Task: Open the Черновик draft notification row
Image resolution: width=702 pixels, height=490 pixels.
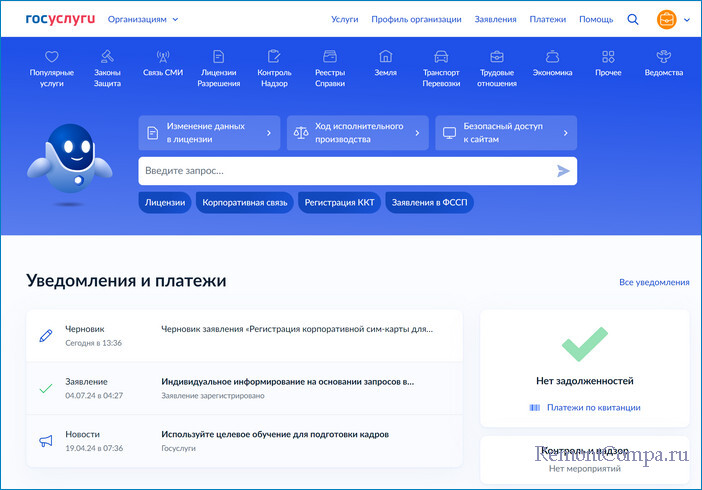Action: click(244, 335)
